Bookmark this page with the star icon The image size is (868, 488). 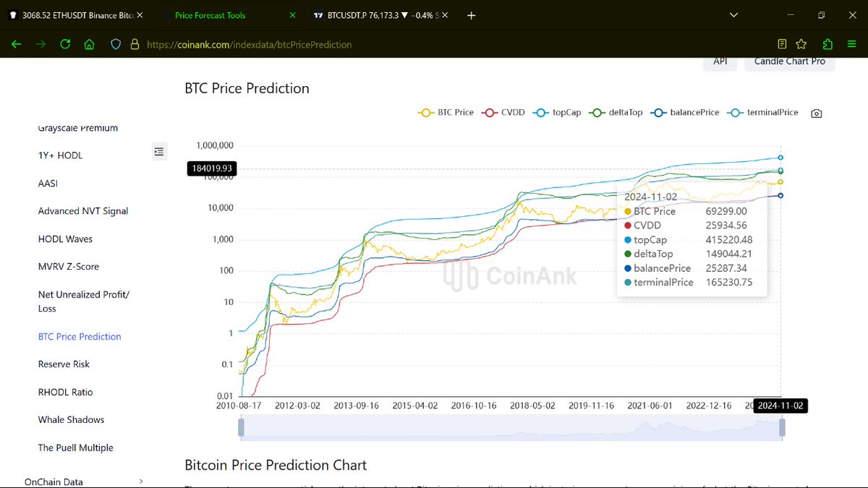(801, 44)
